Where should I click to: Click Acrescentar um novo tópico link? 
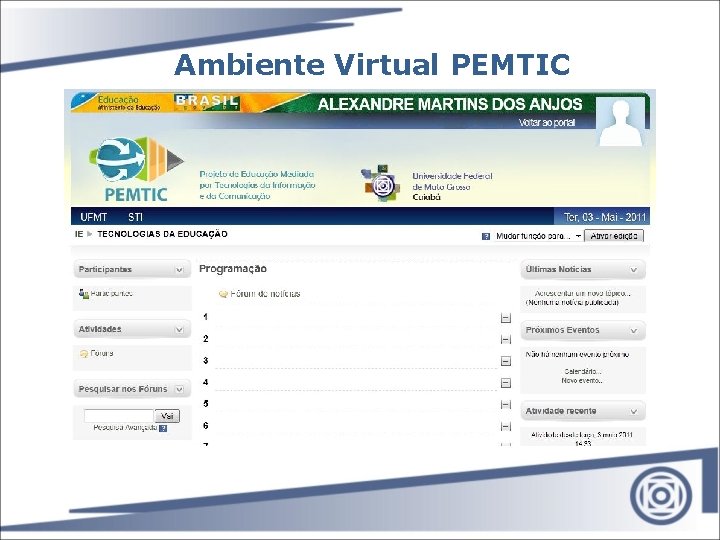point(583,293)
